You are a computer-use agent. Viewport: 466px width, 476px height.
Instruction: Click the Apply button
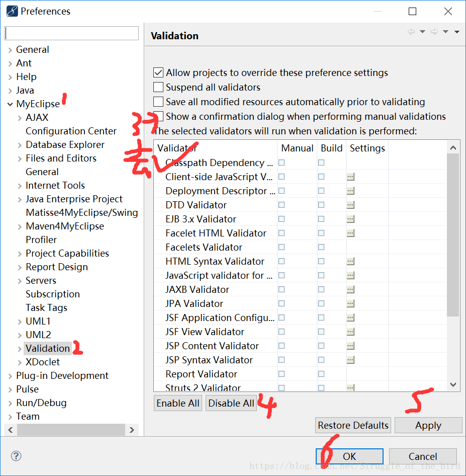(428, 425)
